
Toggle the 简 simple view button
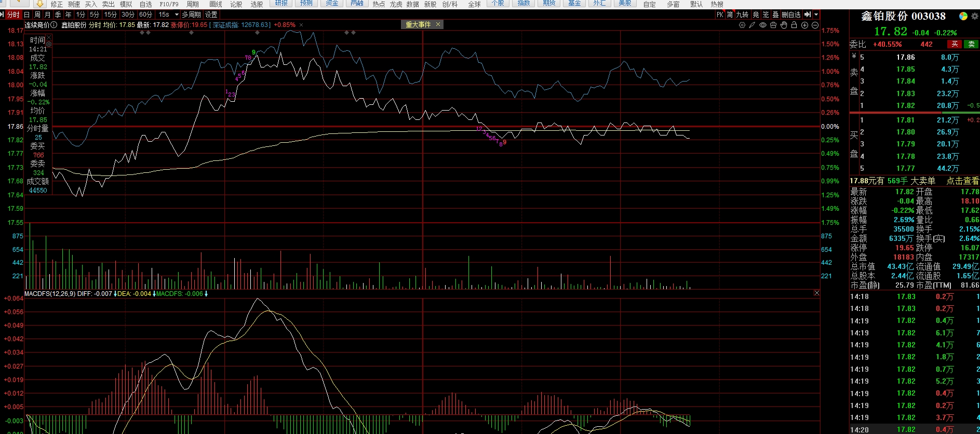730,15
